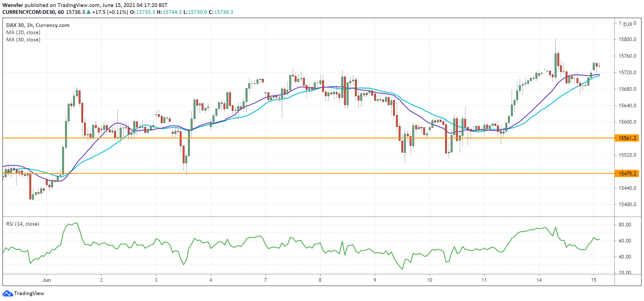Select the 15475.2 orange price label
Image resolution: width=644 pixels, height=301 pixels.
tap(627, 174)
